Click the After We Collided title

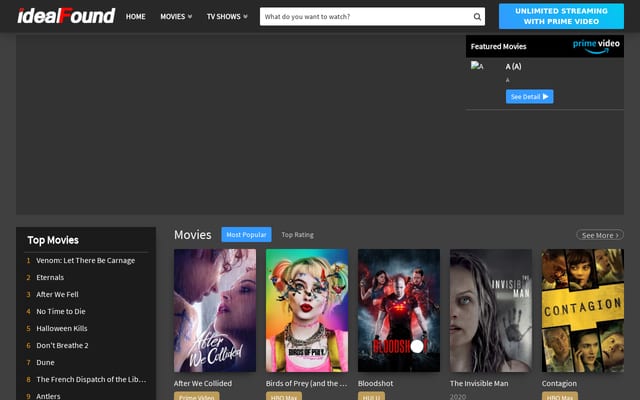tap(203, 383)
